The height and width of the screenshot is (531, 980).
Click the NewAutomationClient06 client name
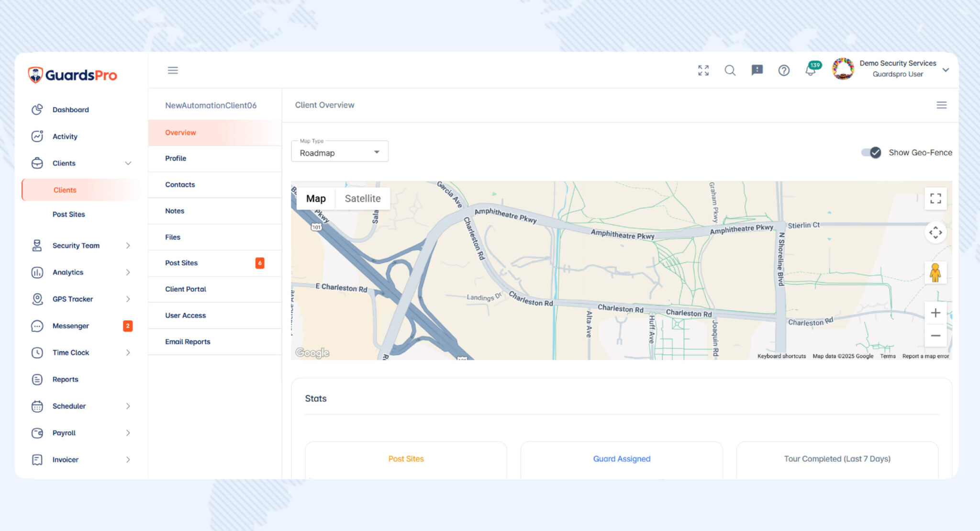pos(211,105)
